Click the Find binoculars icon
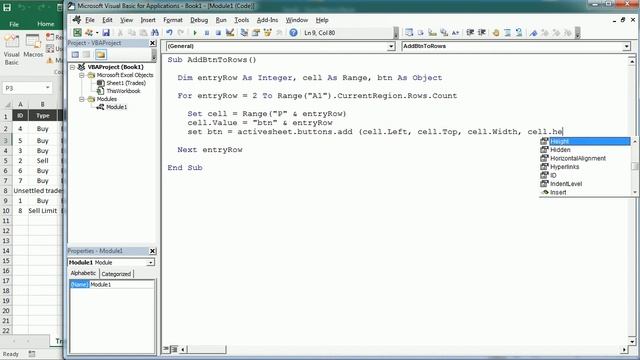The image size is (640, 360). click(x=155, y=33)
